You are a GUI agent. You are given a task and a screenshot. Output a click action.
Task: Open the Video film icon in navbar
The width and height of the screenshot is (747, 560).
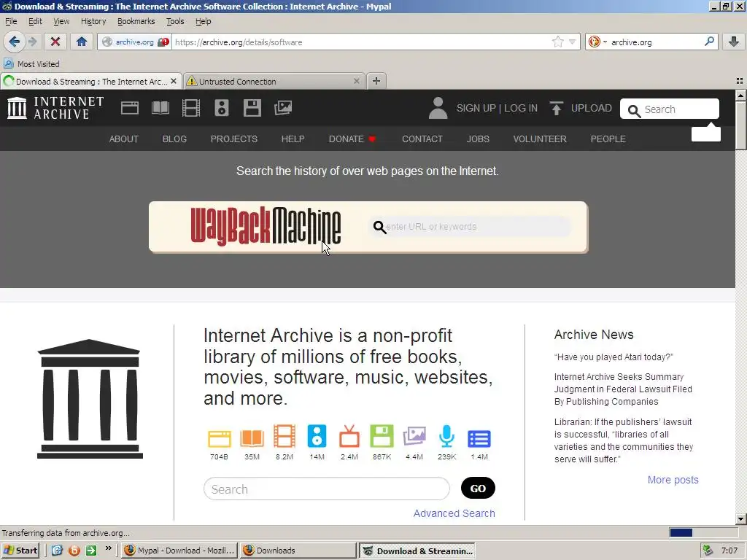coord(191,108)
